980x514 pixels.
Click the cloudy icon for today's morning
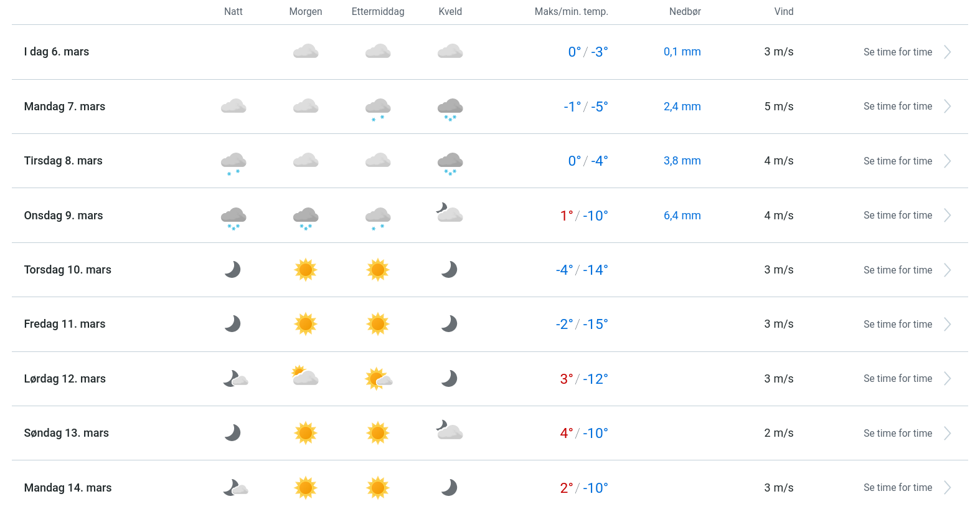click(306, 52)
